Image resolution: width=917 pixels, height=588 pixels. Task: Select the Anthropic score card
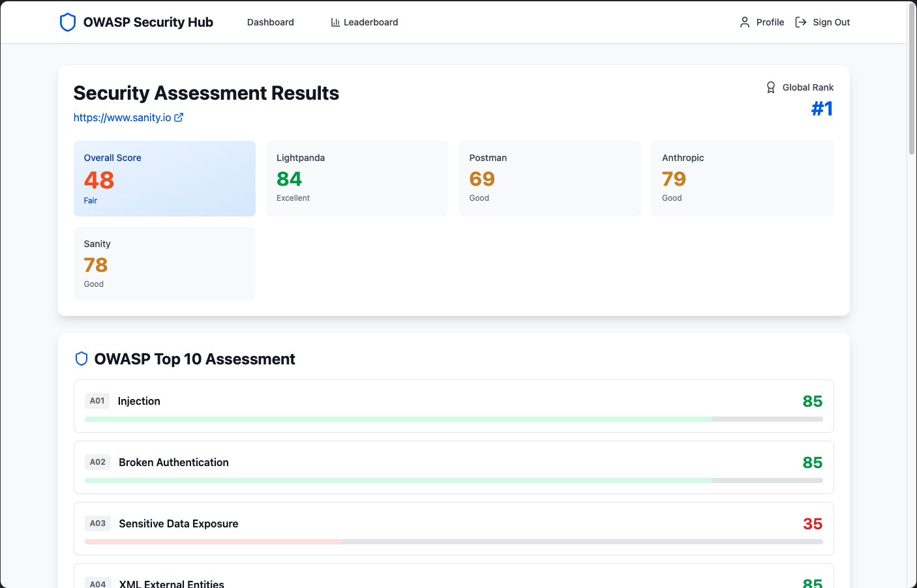(x=743, y=179)
